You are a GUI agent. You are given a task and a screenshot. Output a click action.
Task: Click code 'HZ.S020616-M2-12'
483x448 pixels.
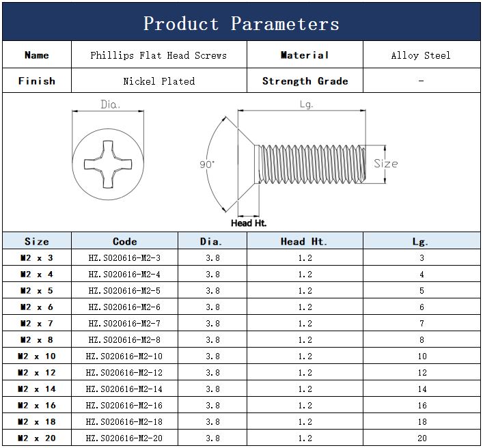click(124, 373)
